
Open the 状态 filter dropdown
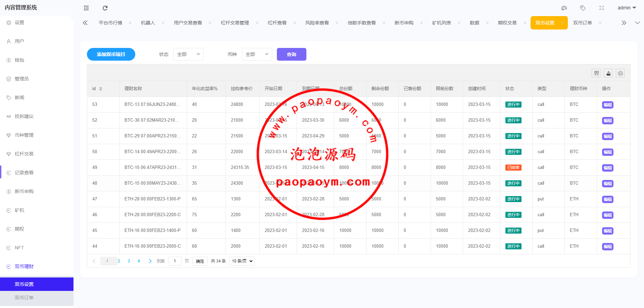point(189,54)
